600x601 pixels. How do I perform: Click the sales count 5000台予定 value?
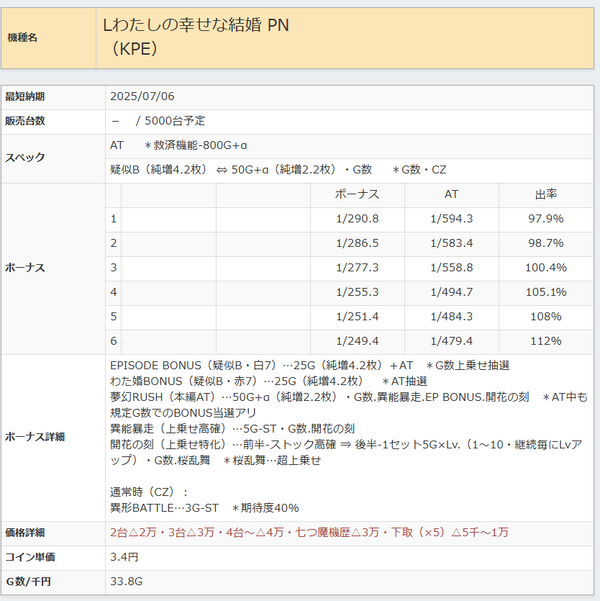coord(175,121)
